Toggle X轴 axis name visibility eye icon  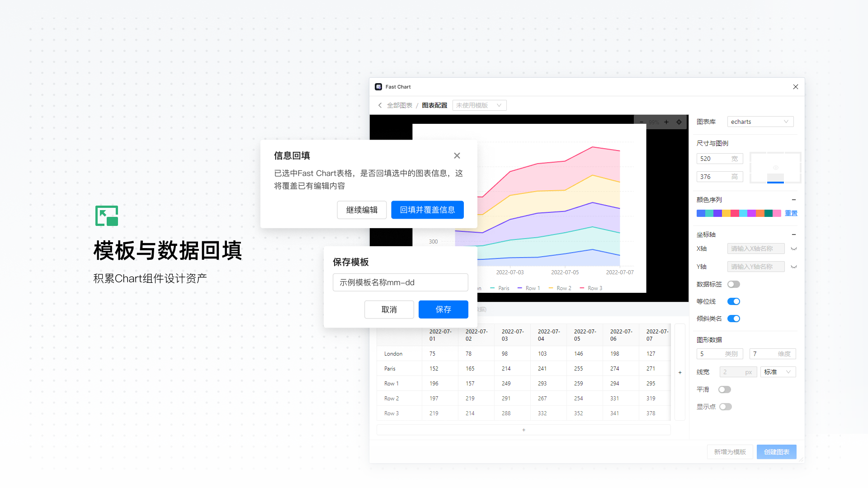click(x=794, y=249)
